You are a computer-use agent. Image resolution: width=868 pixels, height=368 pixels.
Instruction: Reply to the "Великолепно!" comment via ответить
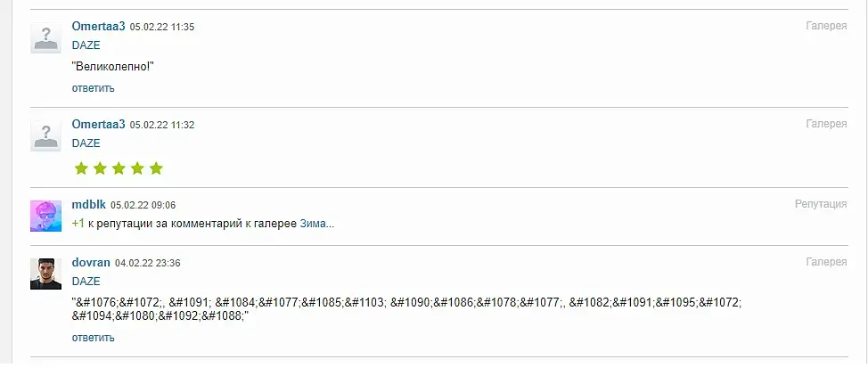click(x=94, y=88)
